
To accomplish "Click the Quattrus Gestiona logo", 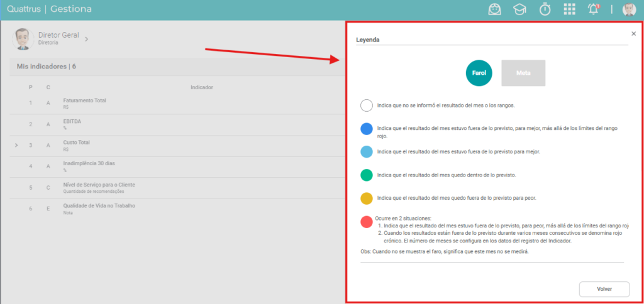I will point(49,9).
